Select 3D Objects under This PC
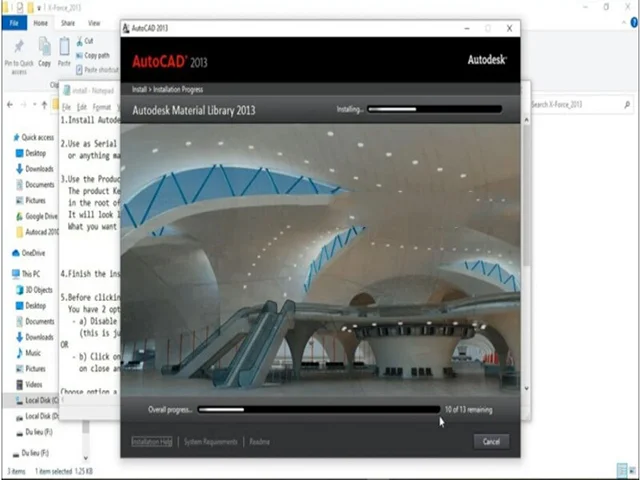640x480 pixels. tap(34, 290)
